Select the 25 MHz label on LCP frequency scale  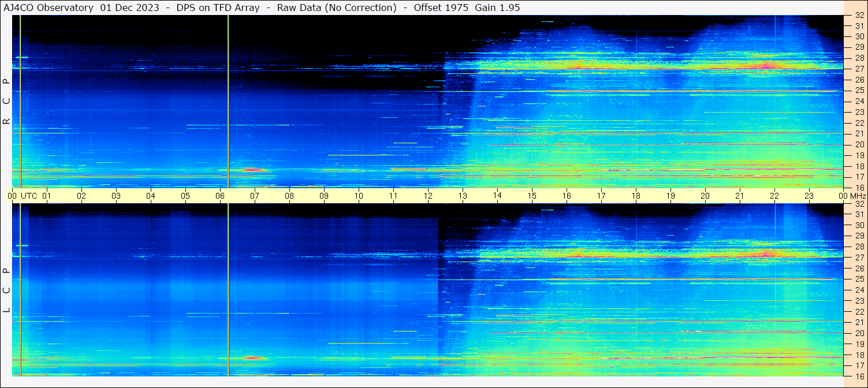(859, 279)
